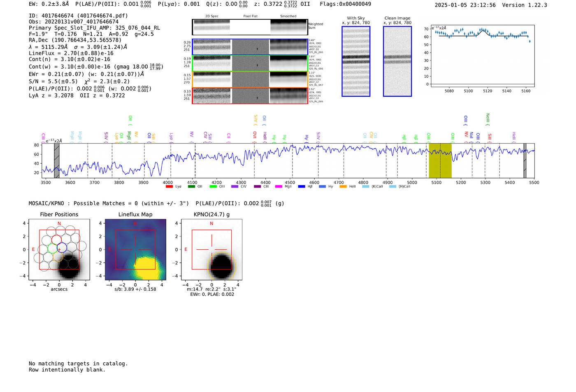The image size is (576, 392).
Task: Click the red-outlined fiber circle in Fiber Positions
Action: pos(56,239)
